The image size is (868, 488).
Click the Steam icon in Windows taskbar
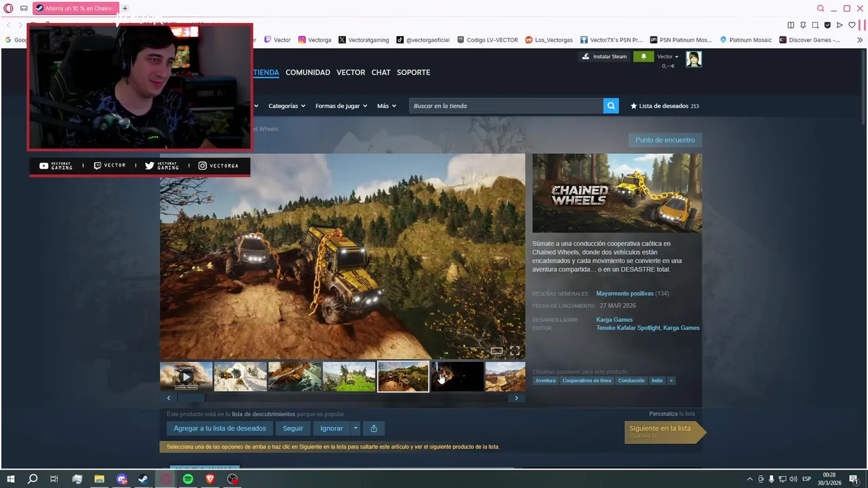click(x=143, y=479)
